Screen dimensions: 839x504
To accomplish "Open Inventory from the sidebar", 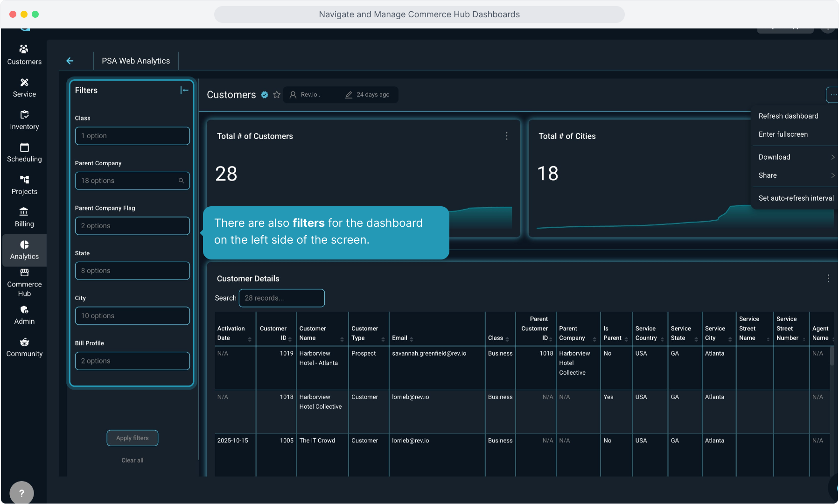I will [24, 120].
